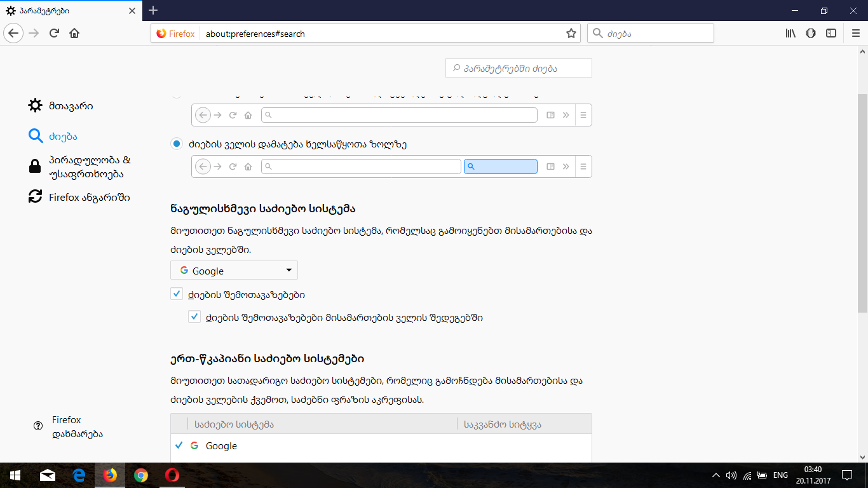Open Microsoft Edge from the taskbar
This screenshot has height=488, width=868.
(79, 475)
